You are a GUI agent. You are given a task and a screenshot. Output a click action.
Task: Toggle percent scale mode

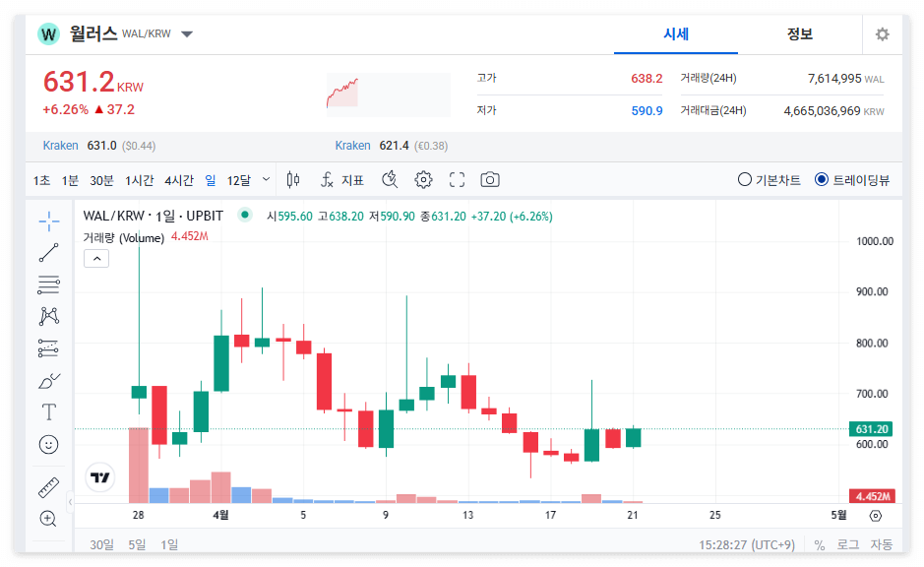coord(820,545)
